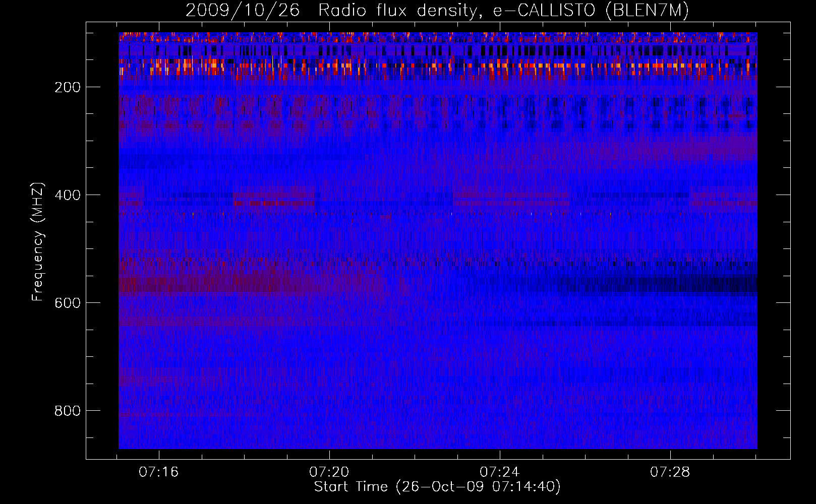Select the 200 frequency axis label

tap(68, 88)
